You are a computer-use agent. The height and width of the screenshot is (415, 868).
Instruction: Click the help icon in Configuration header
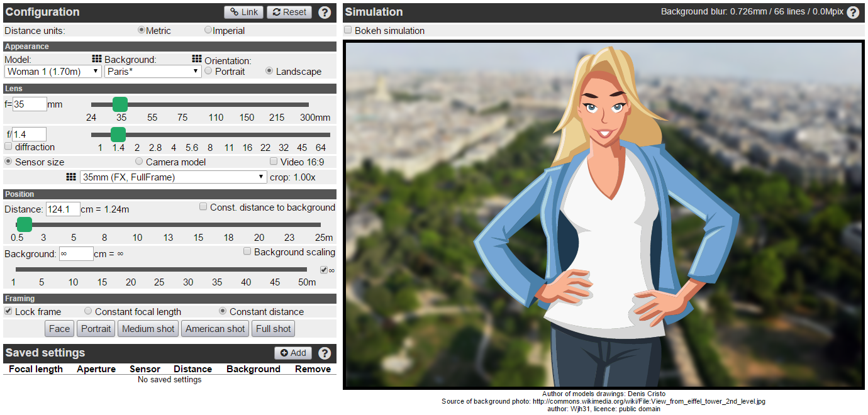[x=325, y=13]
